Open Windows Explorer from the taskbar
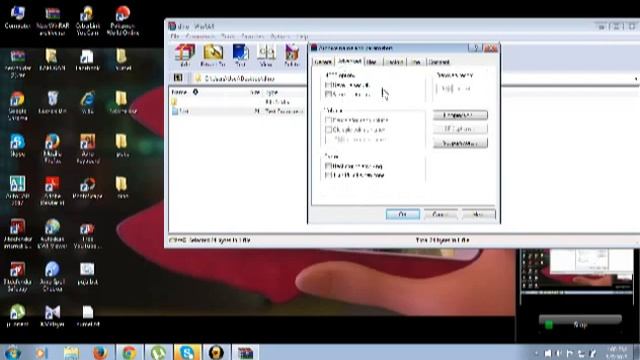 coord(71,352)
